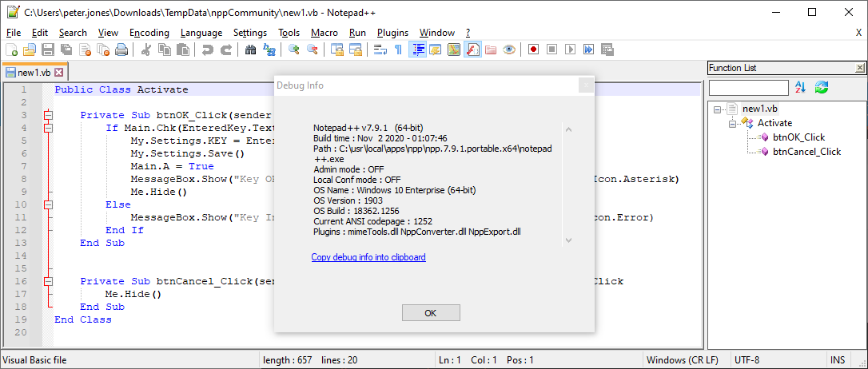Collapse the If block fold at line 4
Screen dimensions: 868x369
point(49,128)
